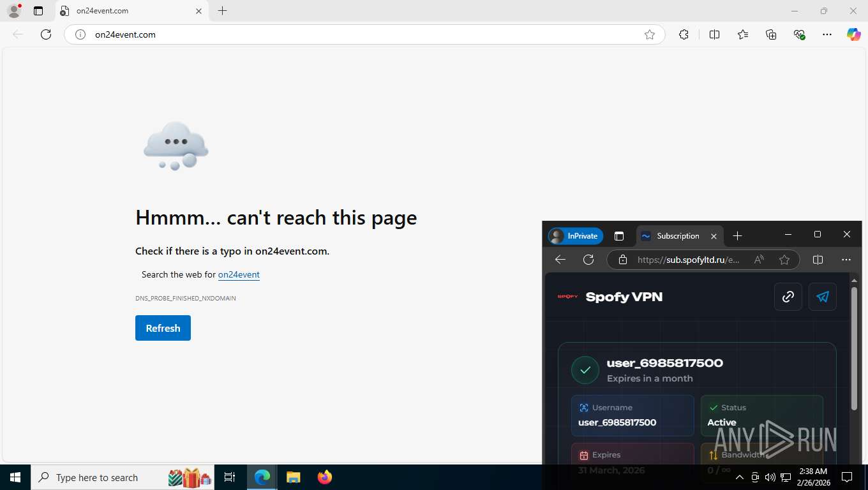Image resolution: width=868 pixels, height=490 pixels.
Task: Click the Active status card
Action: pyautogui.click(x=762, y=415)
